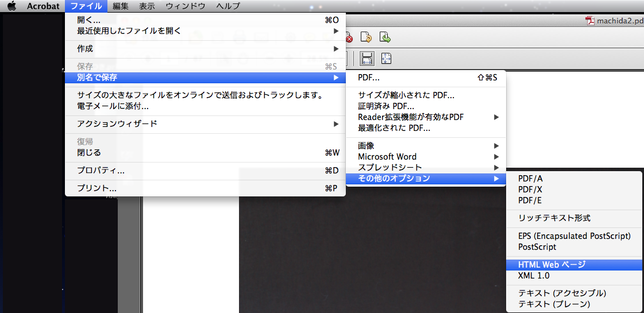Image resolution: width=644 pixels, height=313 pixels.
Task: Click the Rotate Pages toolbar icon
Action: [x=366, y=38]
